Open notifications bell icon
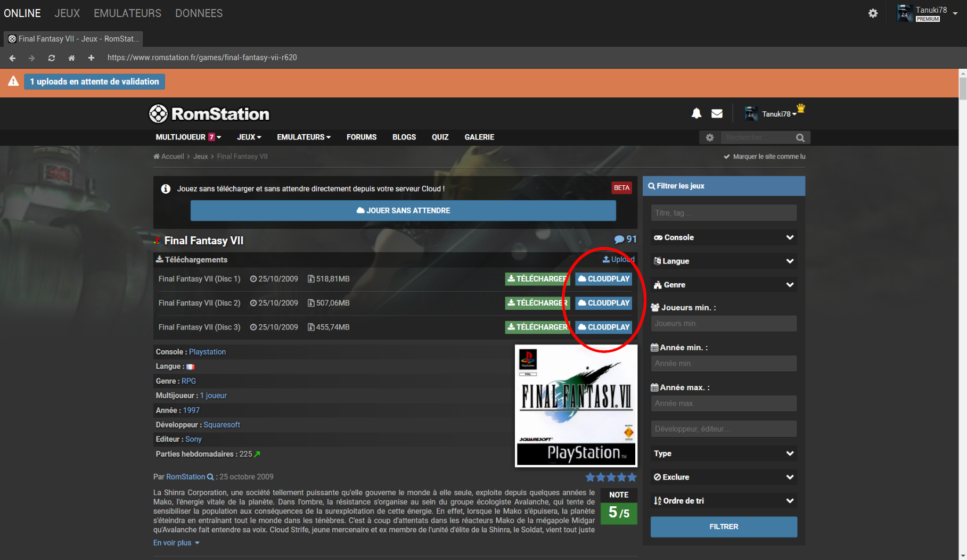The width and height of the screenshot is (967, 560). (696, 113)
